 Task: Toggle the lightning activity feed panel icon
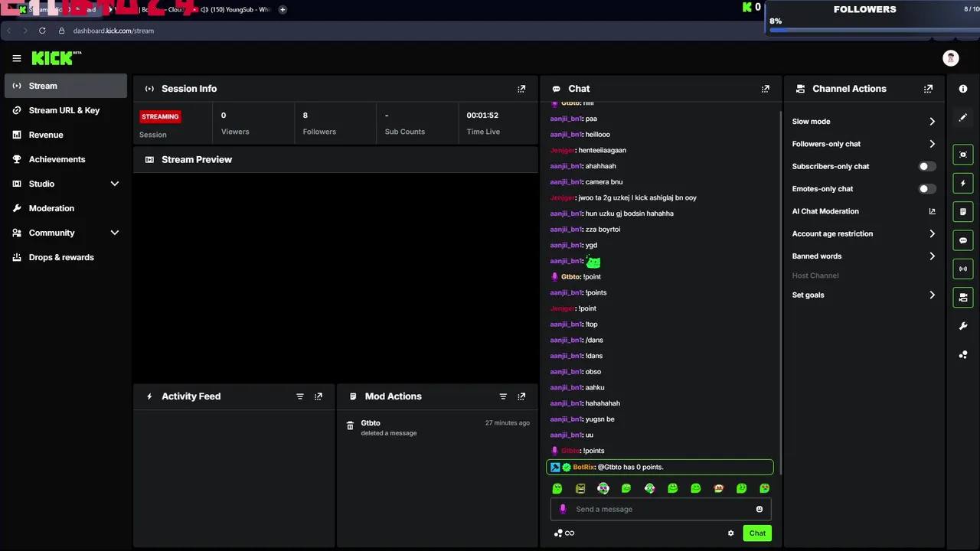(x=963, y=184)
